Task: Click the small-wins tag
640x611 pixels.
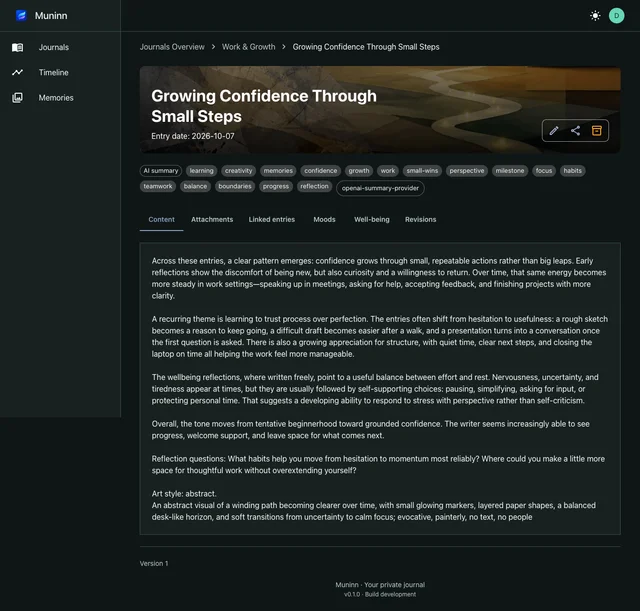Action: point(422,171)
